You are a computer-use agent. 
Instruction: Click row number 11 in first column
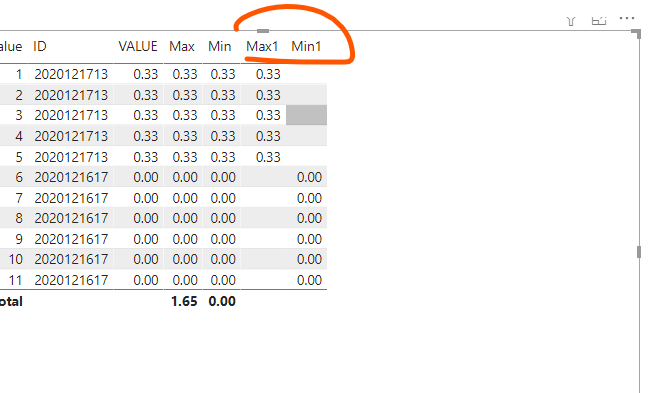(16, 280)
